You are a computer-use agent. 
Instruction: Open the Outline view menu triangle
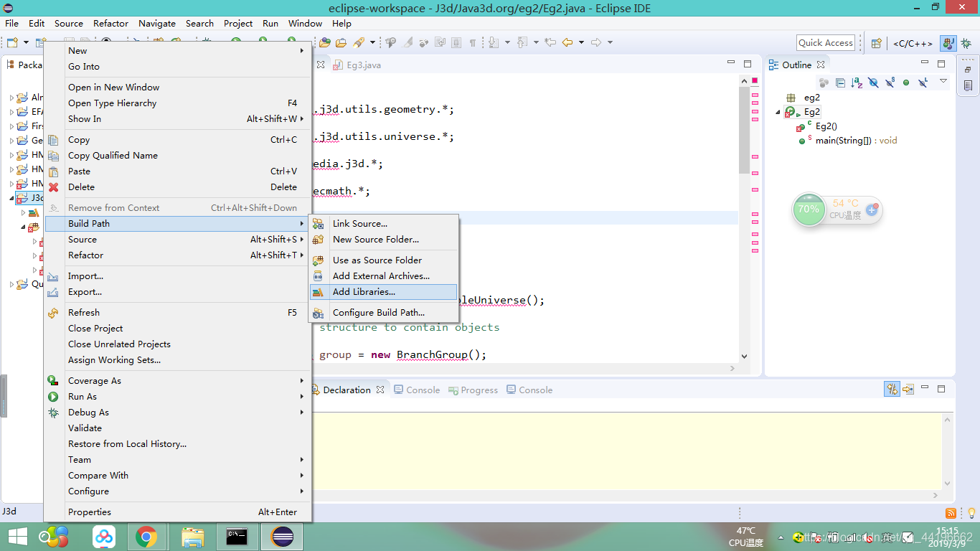coord(943,81)
